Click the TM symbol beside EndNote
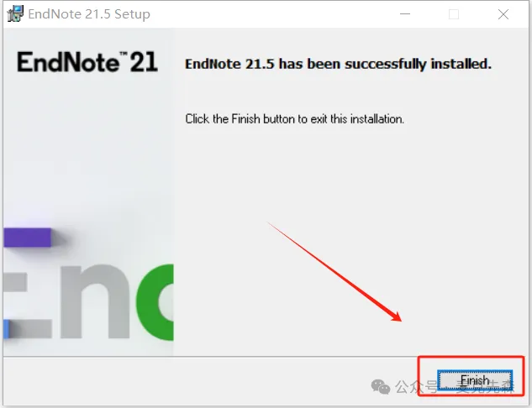The width and height of the screenshot is (532, 408). pyautogui.click(x=124, y=55)
